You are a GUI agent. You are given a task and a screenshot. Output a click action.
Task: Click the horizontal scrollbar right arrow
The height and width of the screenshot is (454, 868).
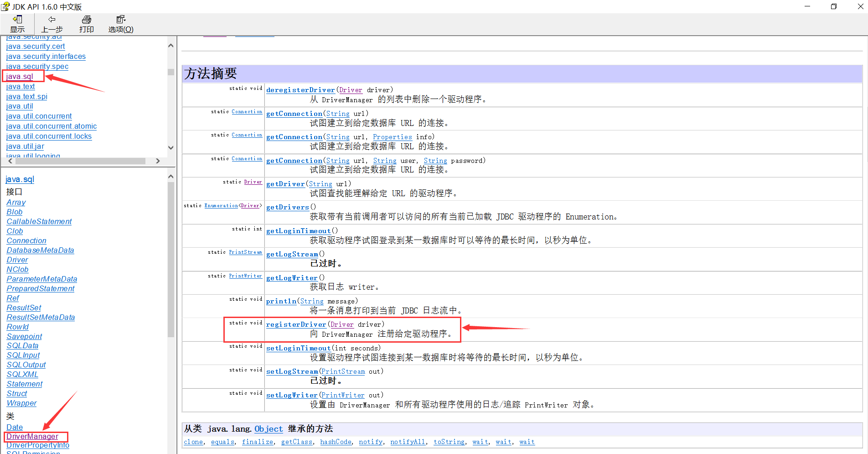158,161
